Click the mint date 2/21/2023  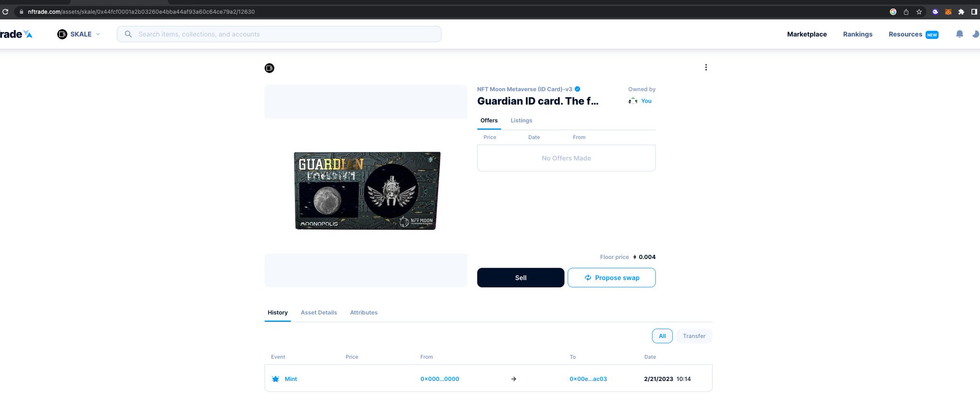[658, 379]
